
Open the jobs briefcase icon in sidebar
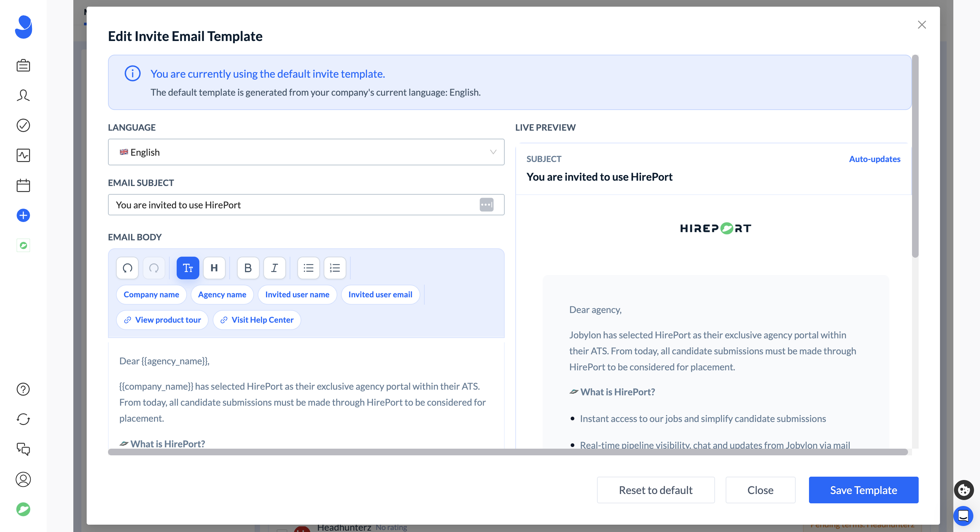click(x=23, y=65)
